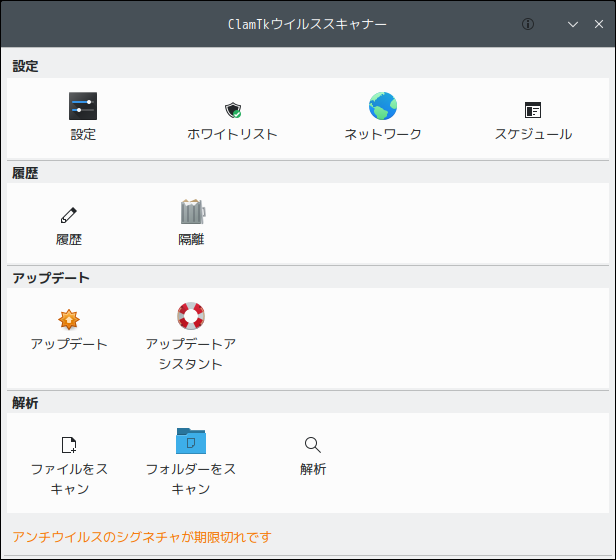The width and height of the screenshot is (616, 560).
Task: Open the ホワイトリスト shield icon
Action: coord(233,110)
